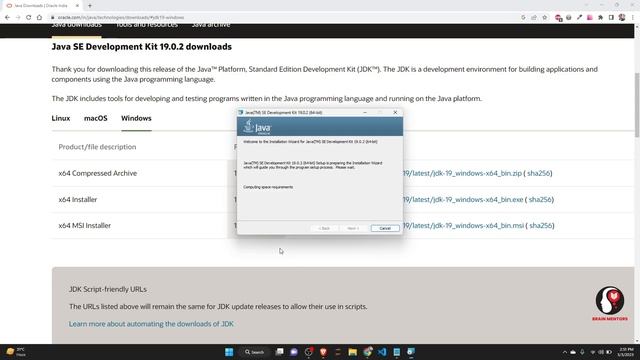Click the Google icon in the address bar

tap(523, 18)
